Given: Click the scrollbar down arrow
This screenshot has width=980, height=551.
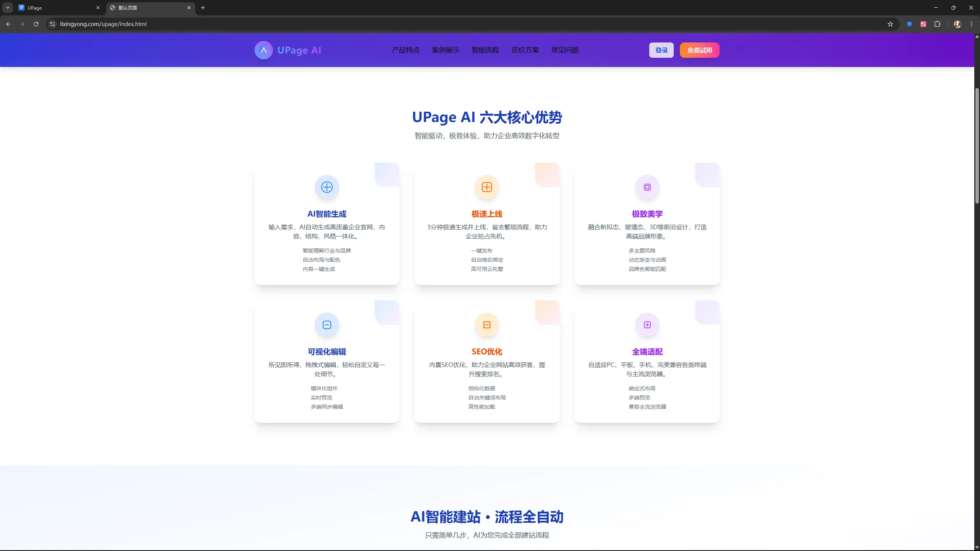Looking at the screenshot, I should [977, 548].
